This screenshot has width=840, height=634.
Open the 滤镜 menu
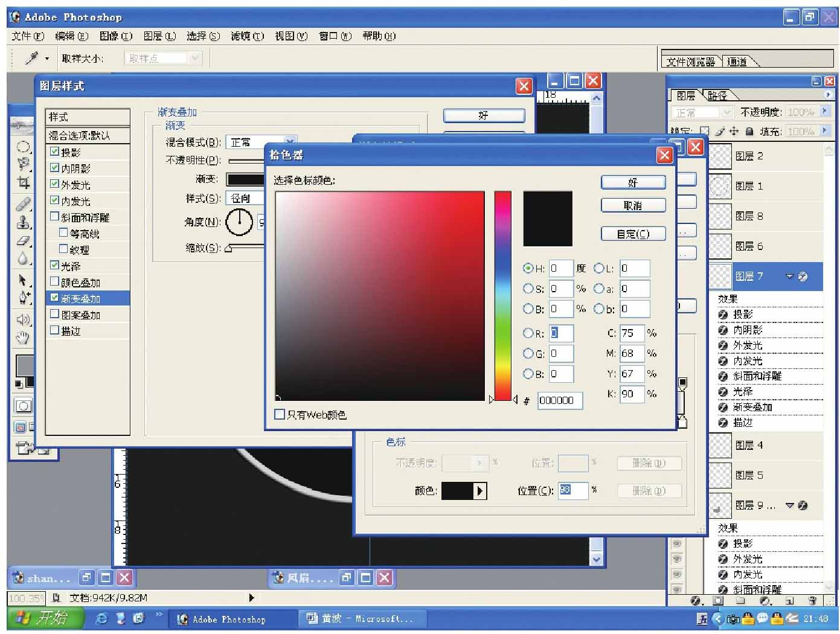(248, 36)
